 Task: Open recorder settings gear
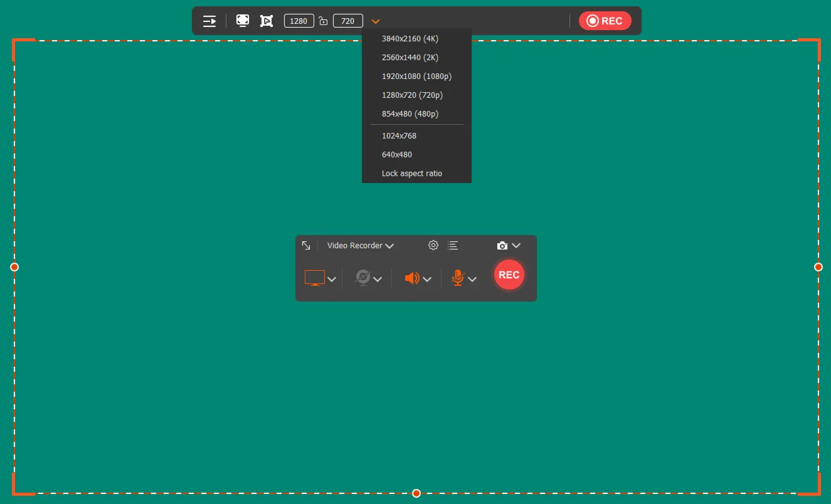pos(433,245)
